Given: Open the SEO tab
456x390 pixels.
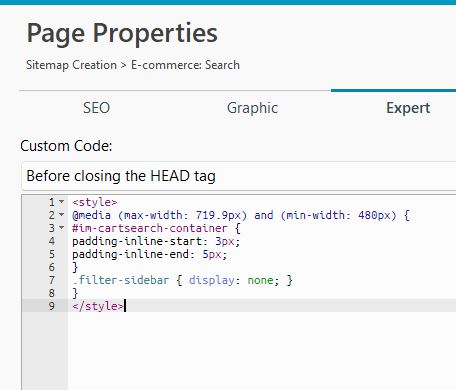Looking at the screenshot, I should (96, 108).
